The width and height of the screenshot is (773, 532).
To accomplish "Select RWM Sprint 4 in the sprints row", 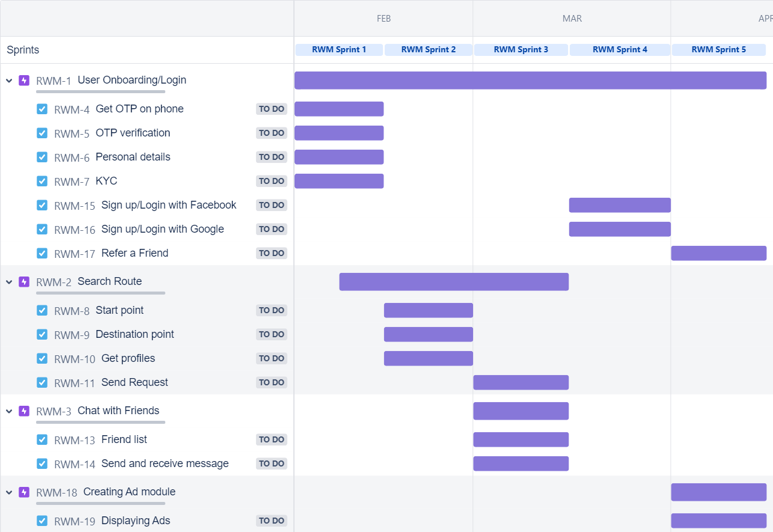I will (620, 50).
